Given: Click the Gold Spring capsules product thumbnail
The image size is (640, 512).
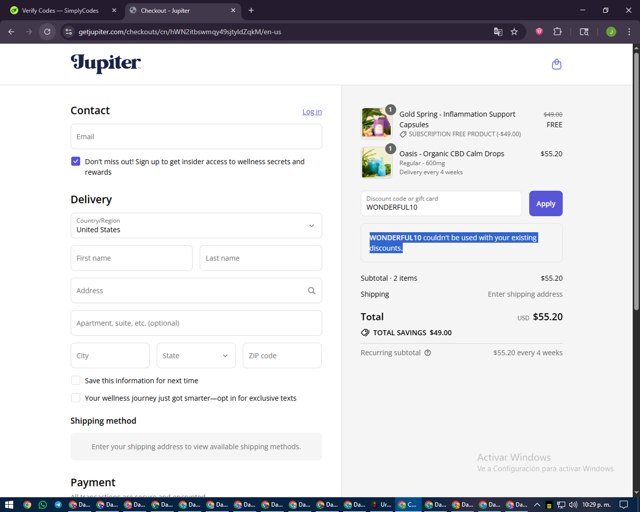Looking at the screenshot, I should point(377,123).
